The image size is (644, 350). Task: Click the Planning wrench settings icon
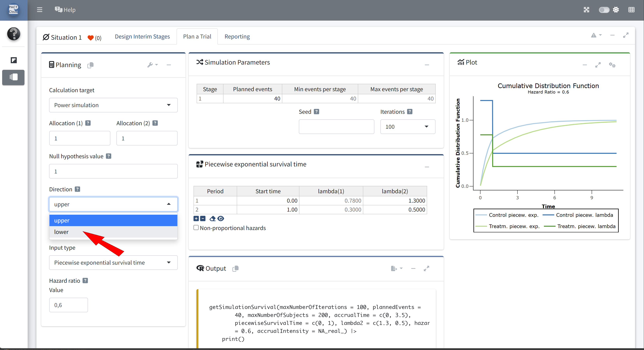pos(150,65)
